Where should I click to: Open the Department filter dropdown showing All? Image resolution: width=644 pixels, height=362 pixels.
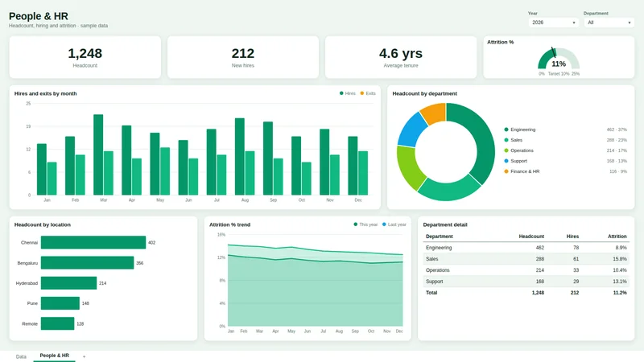609,23
